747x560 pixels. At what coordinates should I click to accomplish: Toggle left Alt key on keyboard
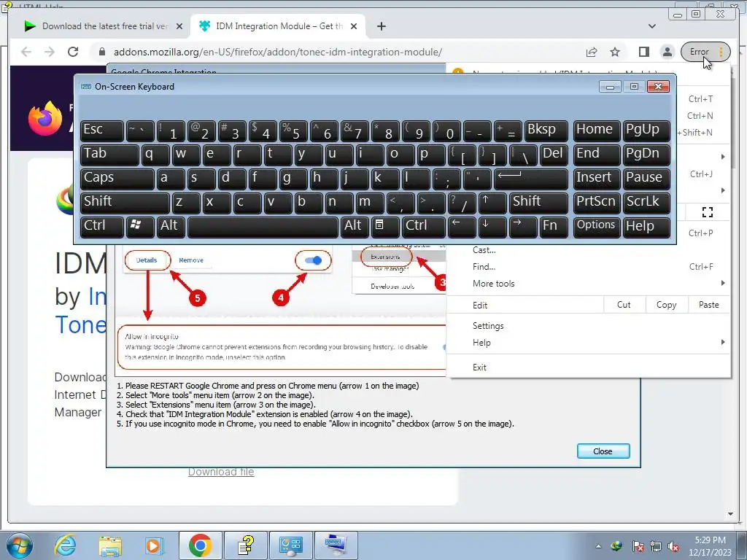pyautogui.click(x=170, y=226)
